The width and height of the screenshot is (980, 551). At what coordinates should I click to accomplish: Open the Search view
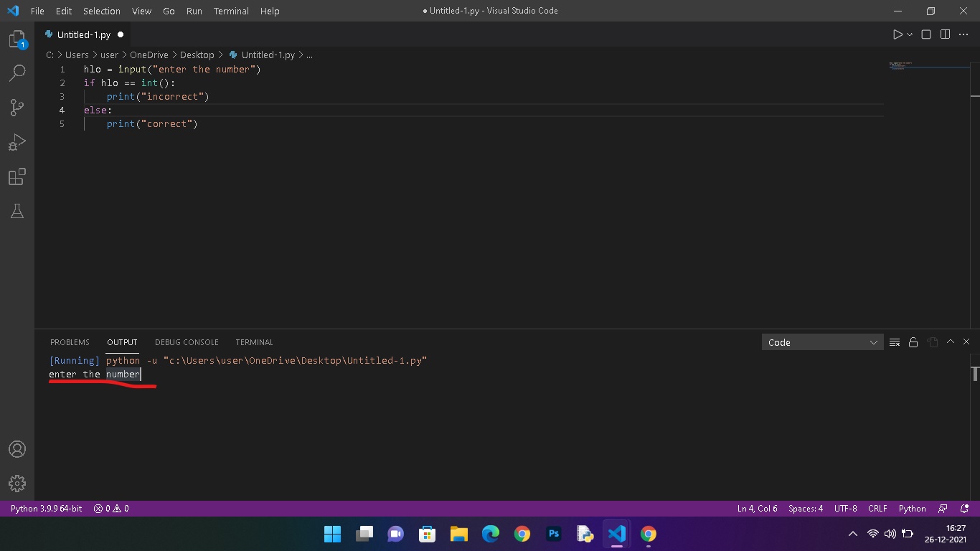coord(17,72)
